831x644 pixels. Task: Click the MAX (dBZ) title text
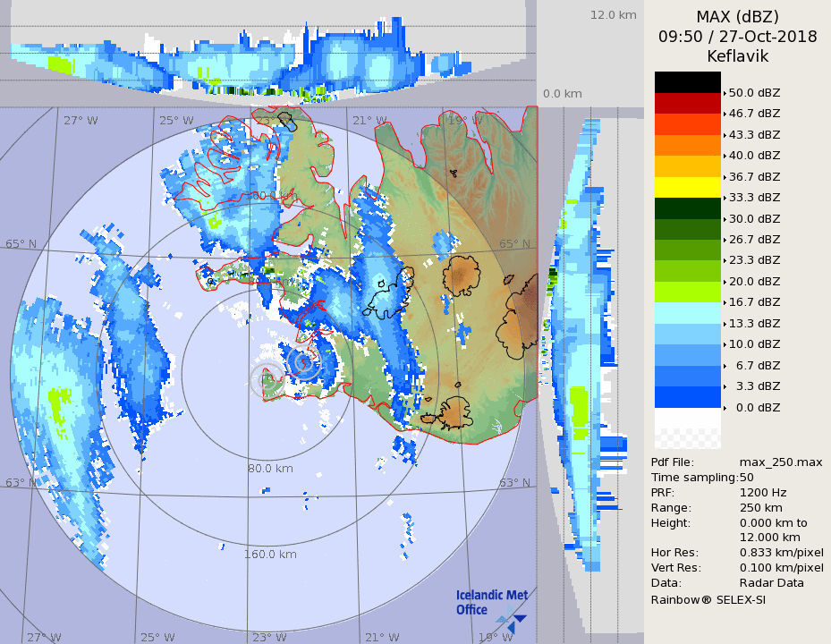tap(737, 17)
